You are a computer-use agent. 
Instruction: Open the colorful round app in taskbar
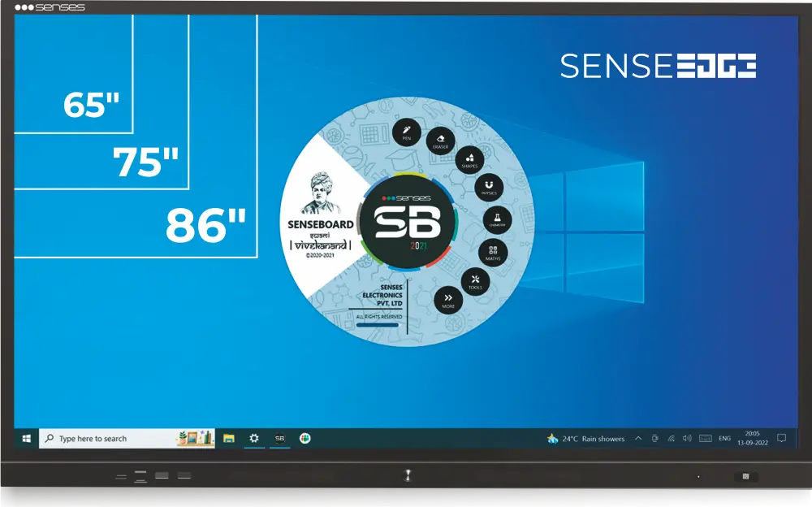click(x=305, y=439)
